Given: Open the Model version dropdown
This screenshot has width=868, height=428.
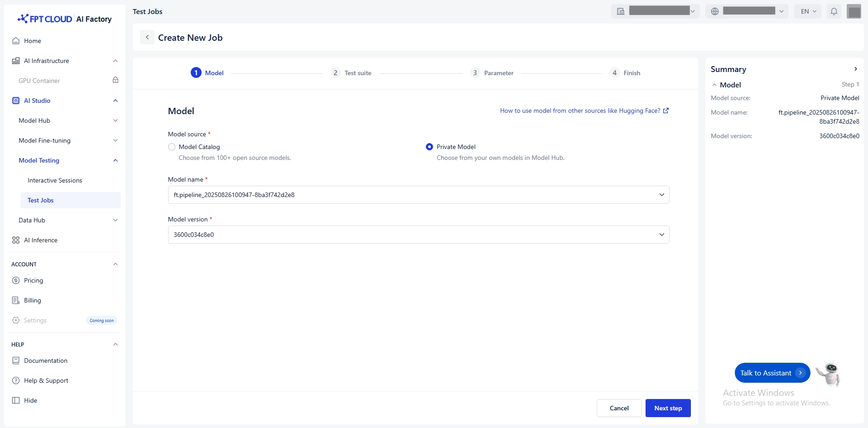Looking at the screenshot, I should click(418, 235).
